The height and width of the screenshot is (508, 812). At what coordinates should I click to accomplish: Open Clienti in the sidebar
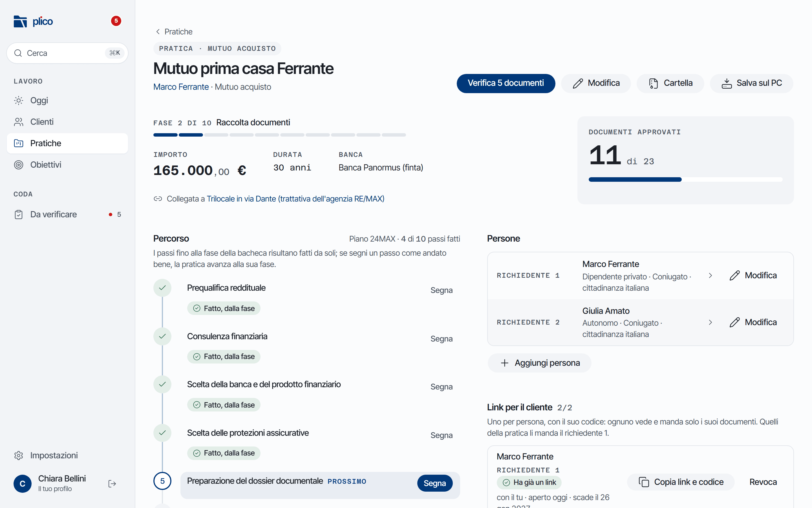[x=67, y=122]
